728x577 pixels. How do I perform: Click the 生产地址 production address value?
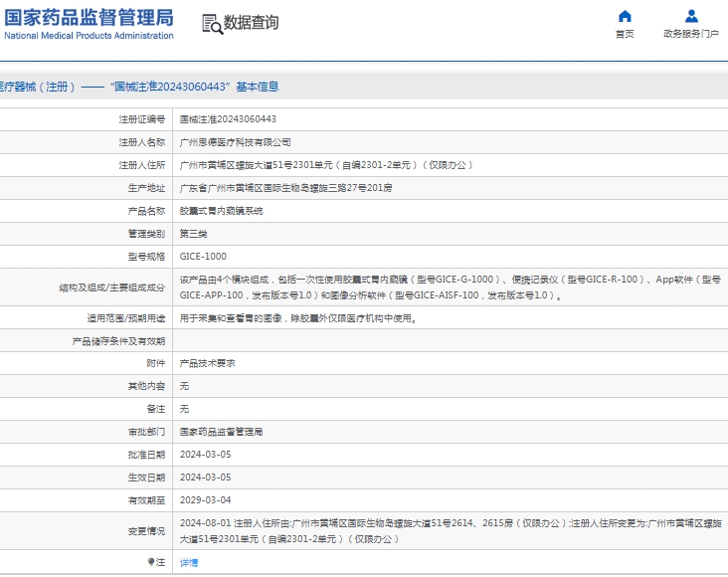pos(285,188)
